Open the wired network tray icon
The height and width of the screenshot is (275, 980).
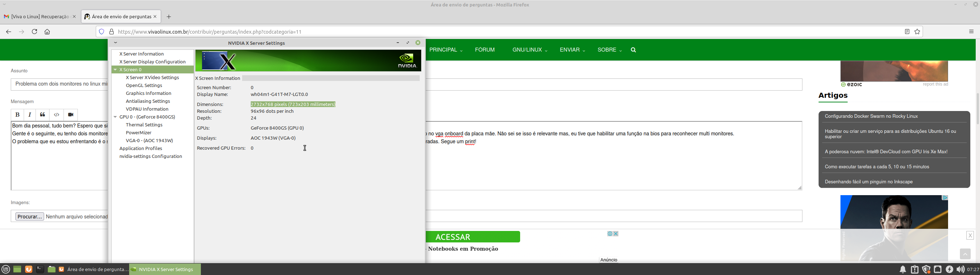938,270
